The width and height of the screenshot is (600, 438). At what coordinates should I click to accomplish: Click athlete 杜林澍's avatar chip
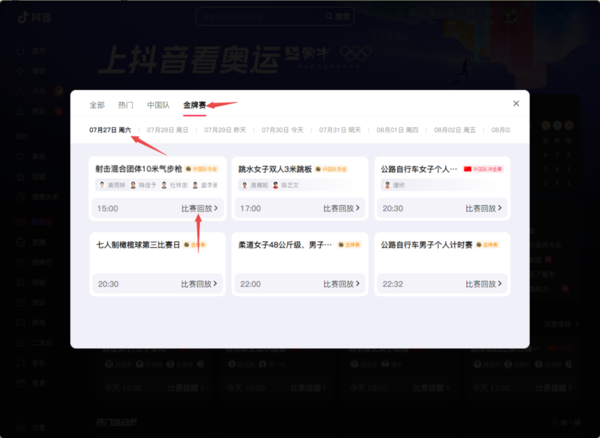[174, 185]
